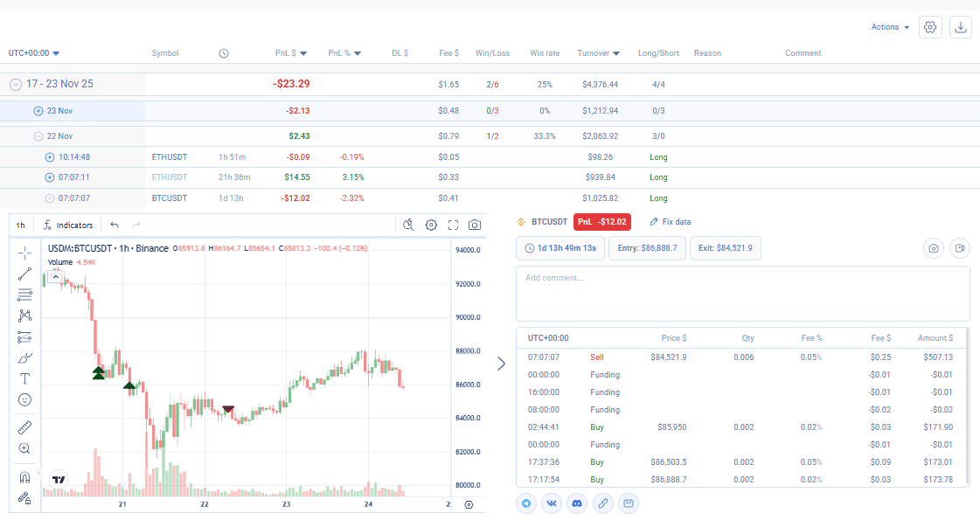Image resolution: width=980 pixels, height=527 pixels.
Task: Open the emoji sticker tool
Action: pyautogui.click(x=25, y=400)
